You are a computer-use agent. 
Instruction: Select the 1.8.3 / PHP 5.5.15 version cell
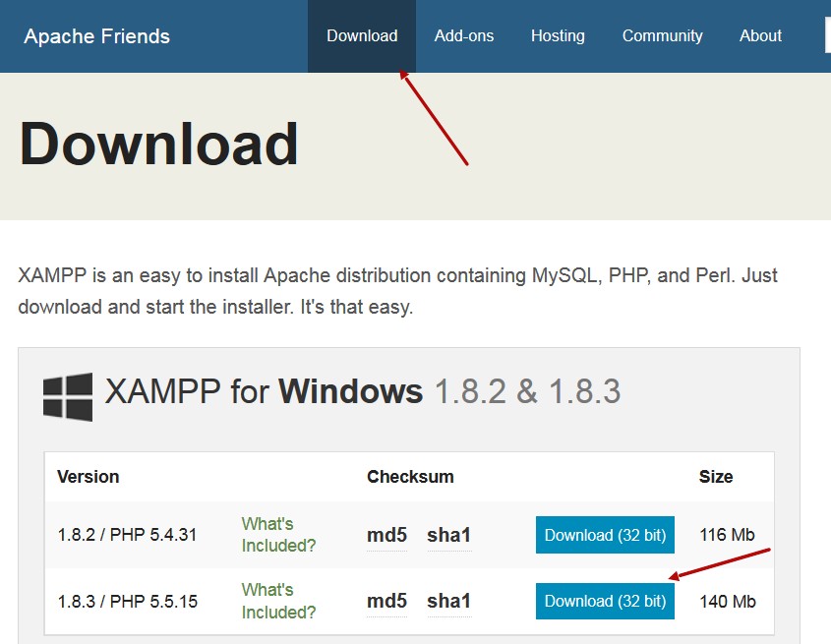127,601
